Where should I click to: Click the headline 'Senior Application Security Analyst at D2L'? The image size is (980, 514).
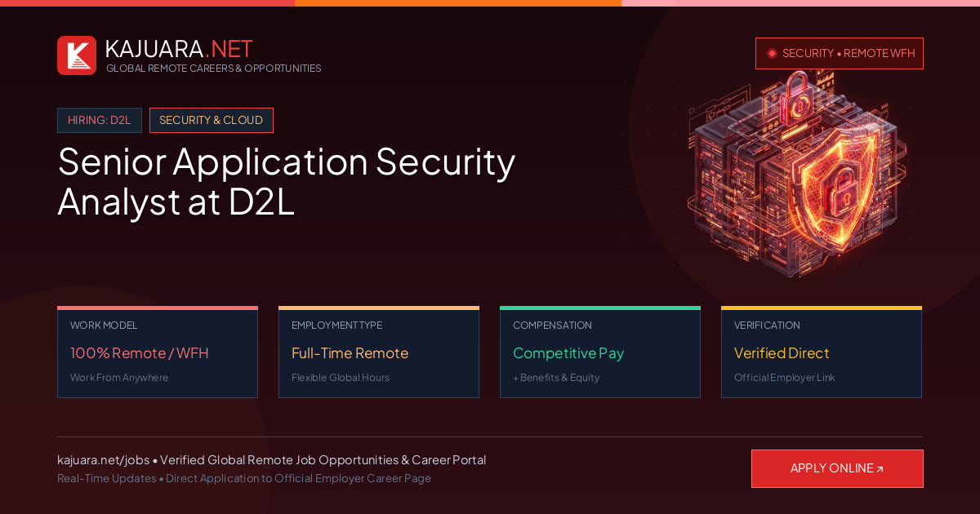(287, 181)
